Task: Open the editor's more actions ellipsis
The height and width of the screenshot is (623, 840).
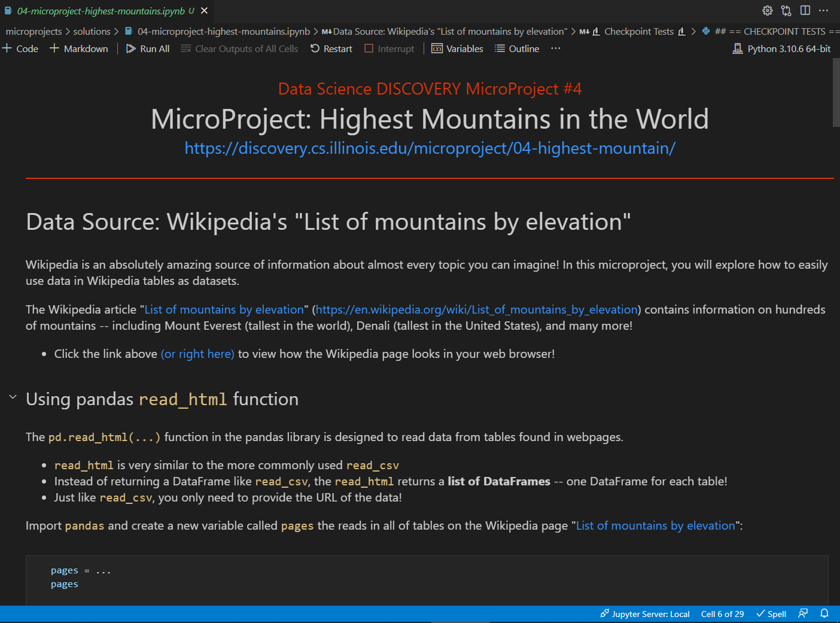Action: [x=824, y=11]
